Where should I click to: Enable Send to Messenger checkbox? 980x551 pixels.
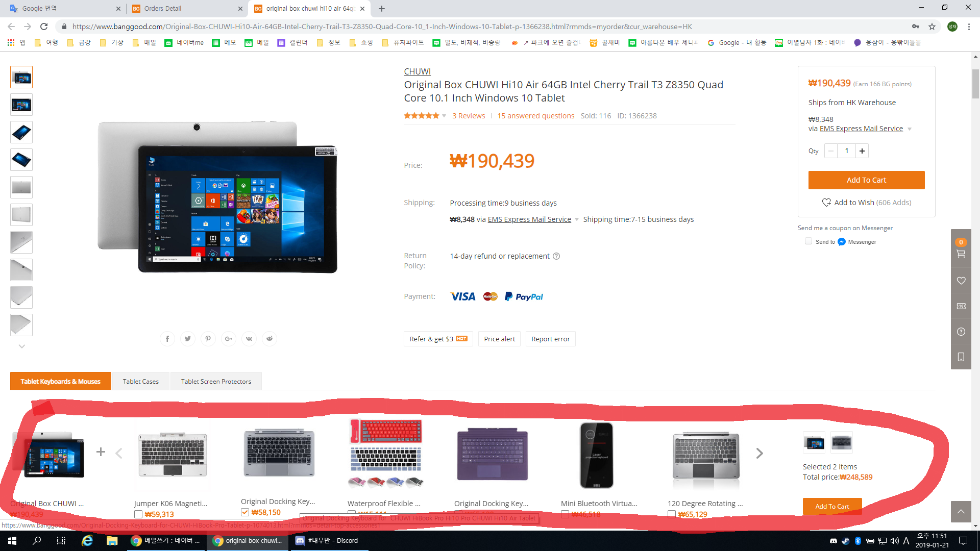click(x=808, y=241)
